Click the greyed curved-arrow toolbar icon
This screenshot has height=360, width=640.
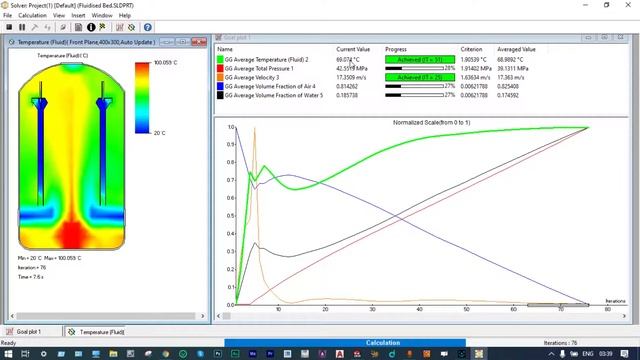pyautogui.click(x=47, y=27)
